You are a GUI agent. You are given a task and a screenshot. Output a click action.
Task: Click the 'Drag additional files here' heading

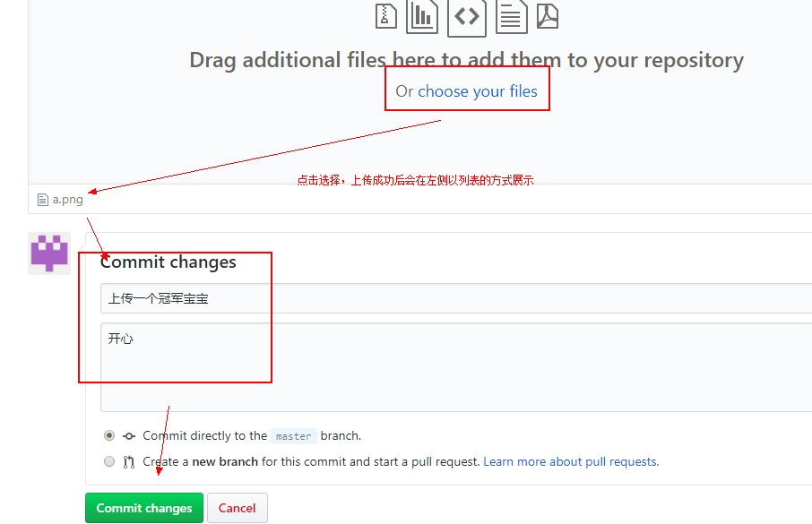point(466,60)
